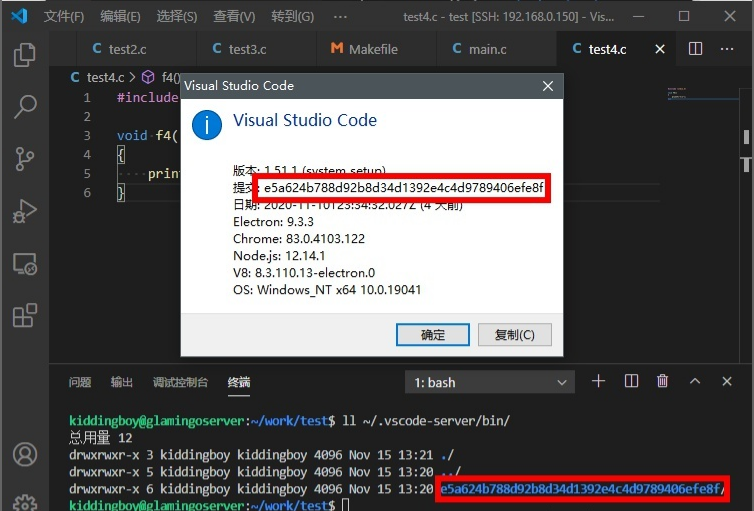Click the 总用量 12 terminal line
The width and height of the screenshot is (754, 511).
click(x=101, y=438)
